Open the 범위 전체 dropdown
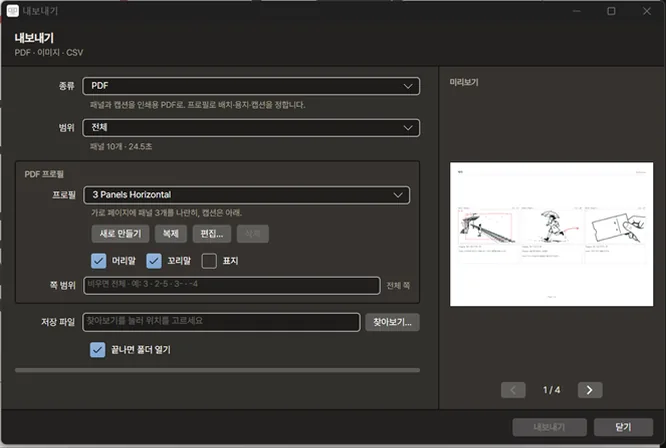The height and width of the screenshot is (448, 666). [251, 128]
